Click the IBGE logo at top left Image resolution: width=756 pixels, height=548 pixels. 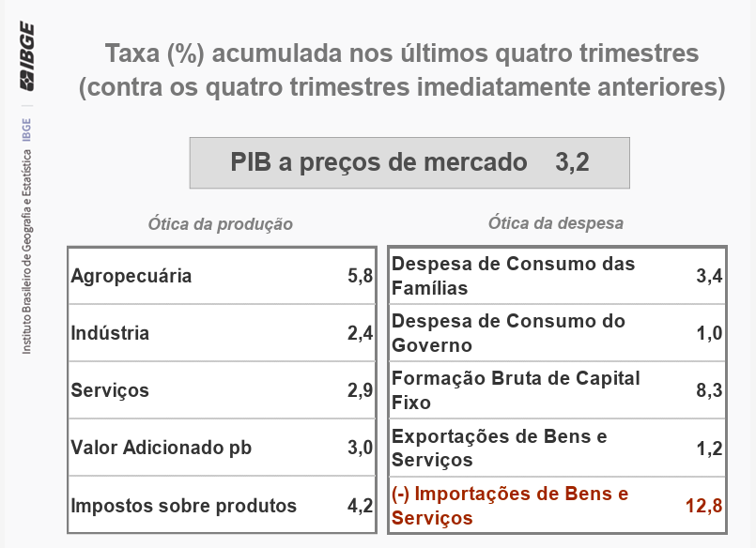point(26,58)
